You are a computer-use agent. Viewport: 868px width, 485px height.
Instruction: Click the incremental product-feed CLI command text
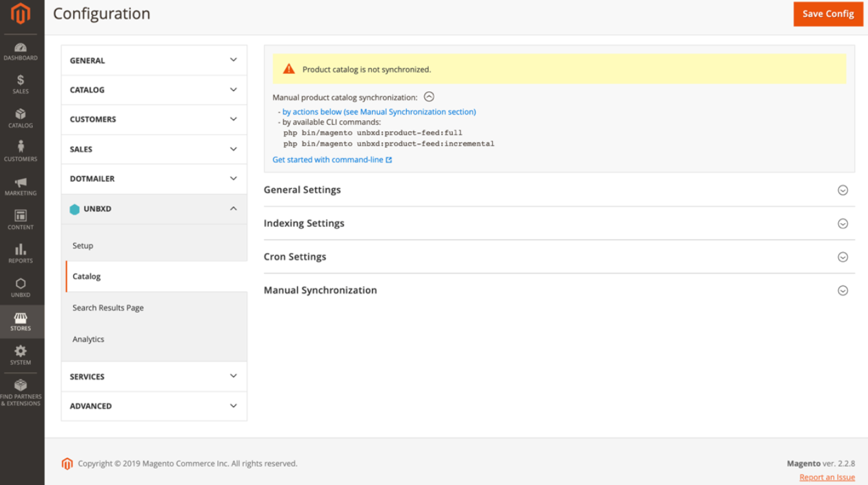[389, 144]
